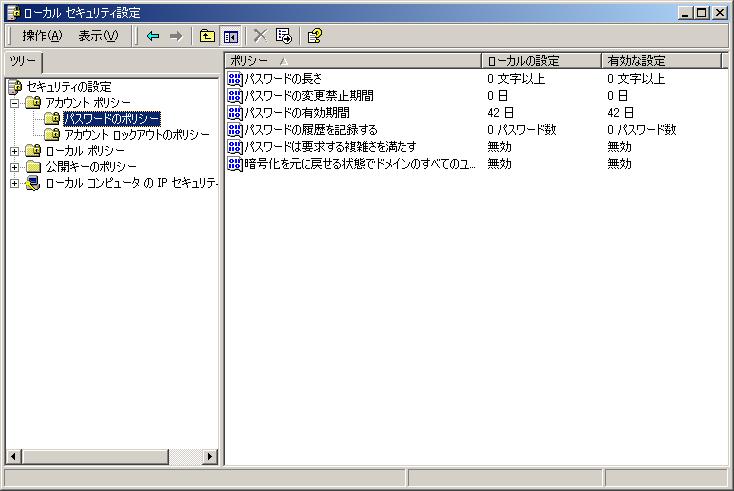Image resolution: width=734 pixels, height=491 pixels.
Task: Sort by the ポリシー column header
Action: click(x=353, y=61)
